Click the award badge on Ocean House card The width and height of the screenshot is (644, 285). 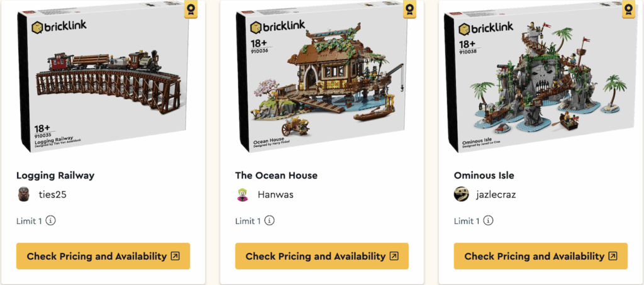(411, 9)
